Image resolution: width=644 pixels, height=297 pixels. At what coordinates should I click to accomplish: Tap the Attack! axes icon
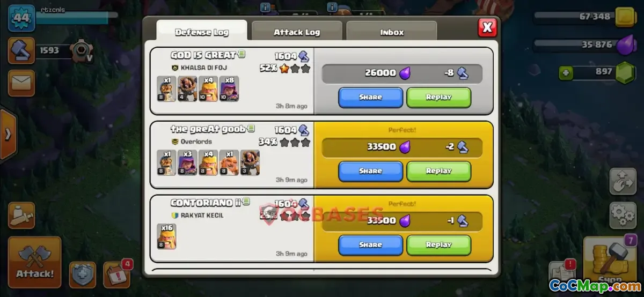click(35, 263)
